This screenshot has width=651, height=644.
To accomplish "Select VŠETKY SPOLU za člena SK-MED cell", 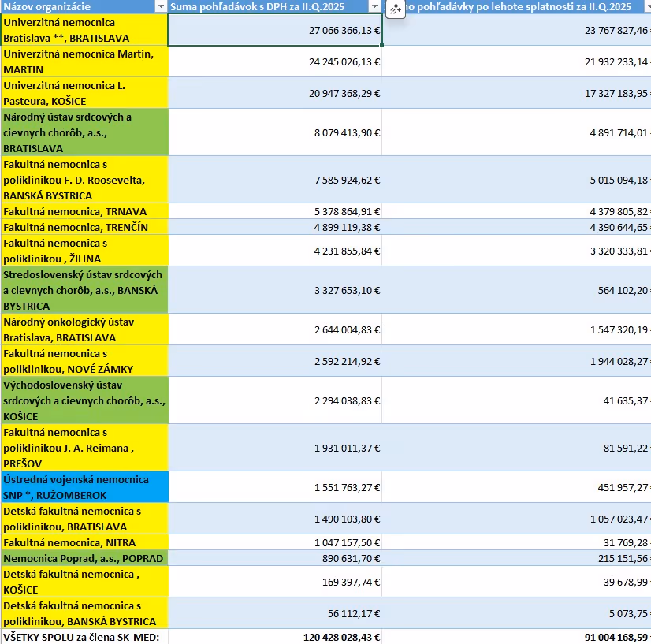I will pos(84,637).
